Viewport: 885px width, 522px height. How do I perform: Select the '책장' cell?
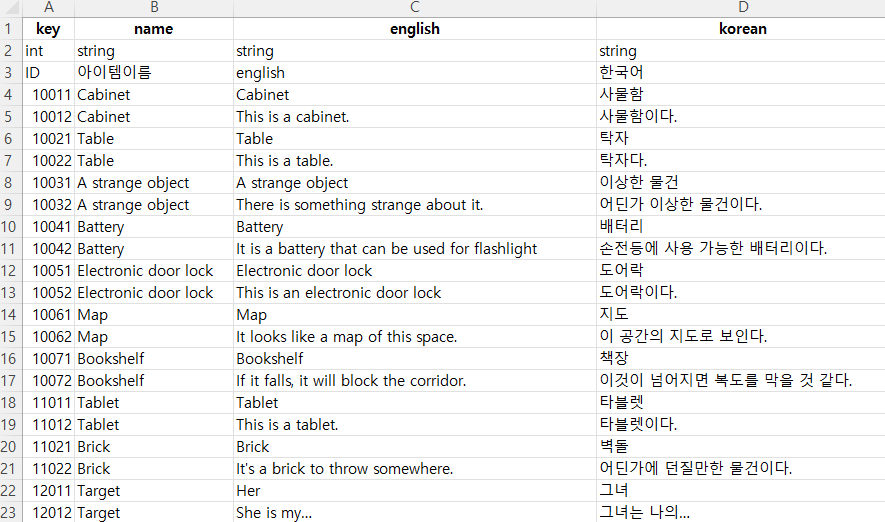pos(741,359)
